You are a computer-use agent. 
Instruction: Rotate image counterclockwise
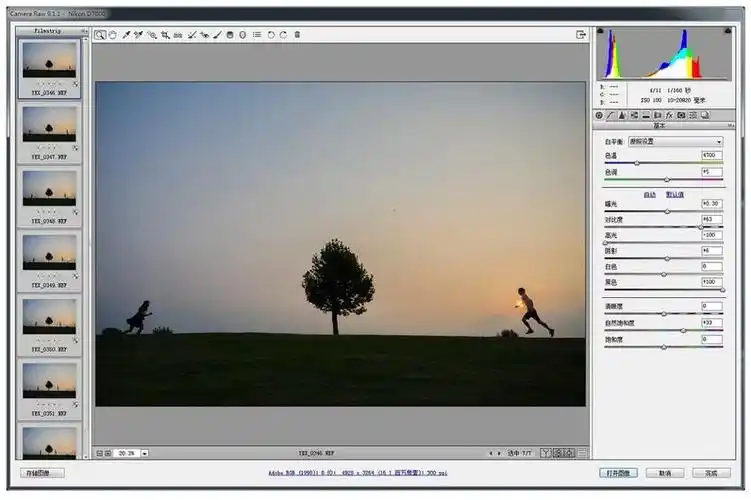(271, 34)
